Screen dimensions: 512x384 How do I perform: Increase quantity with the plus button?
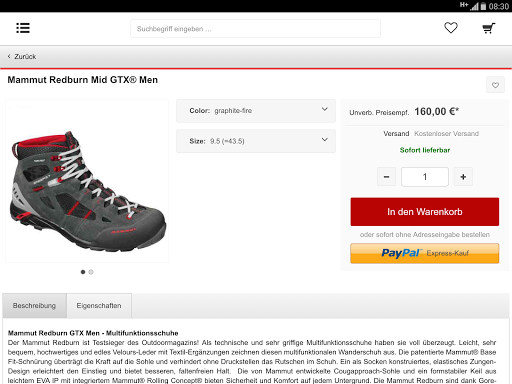(x=463, y=177)
